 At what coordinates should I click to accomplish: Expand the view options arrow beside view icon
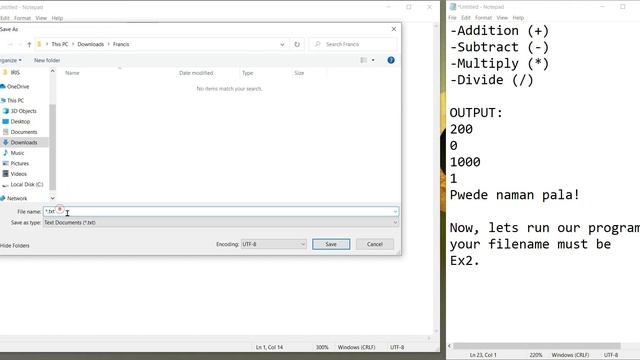click(373, 60)
